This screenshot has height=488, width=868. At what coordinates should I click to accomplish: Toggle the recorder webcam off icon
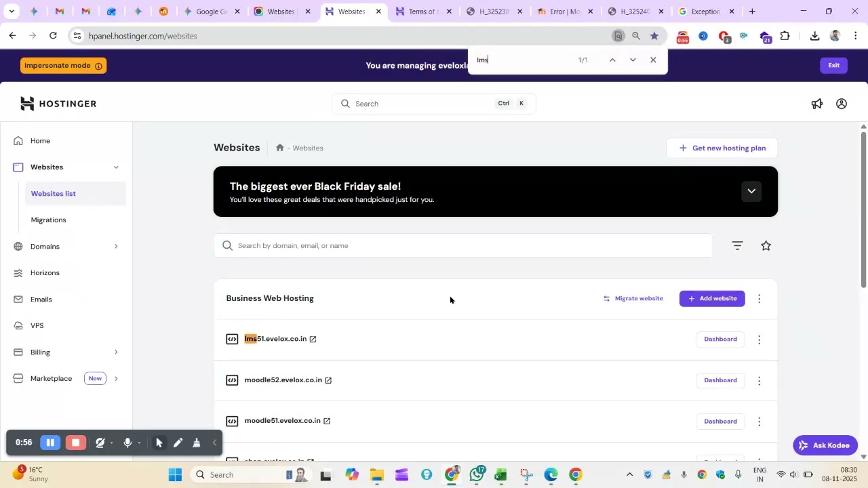pyautogui.click(x=100, y=443)
